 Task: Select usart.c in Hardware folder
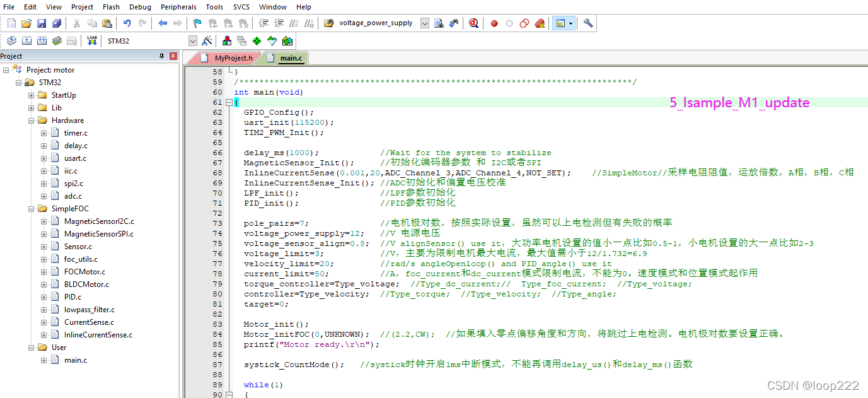click(x=75, y=158)
